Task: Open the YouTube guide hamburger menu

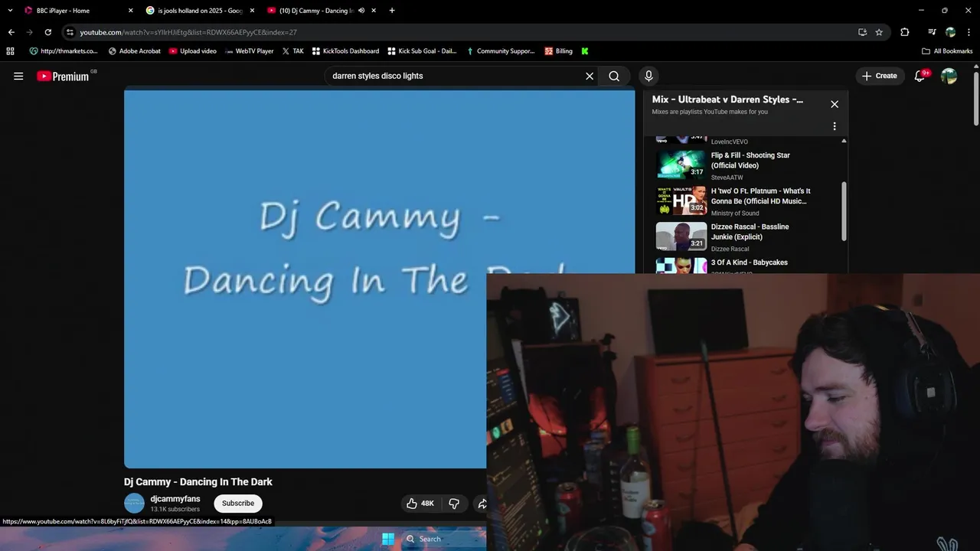Action: click(18, 76)
